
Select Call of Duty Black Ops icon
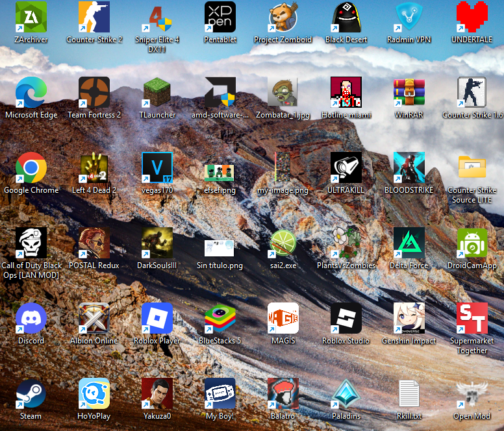click(31, 243)
